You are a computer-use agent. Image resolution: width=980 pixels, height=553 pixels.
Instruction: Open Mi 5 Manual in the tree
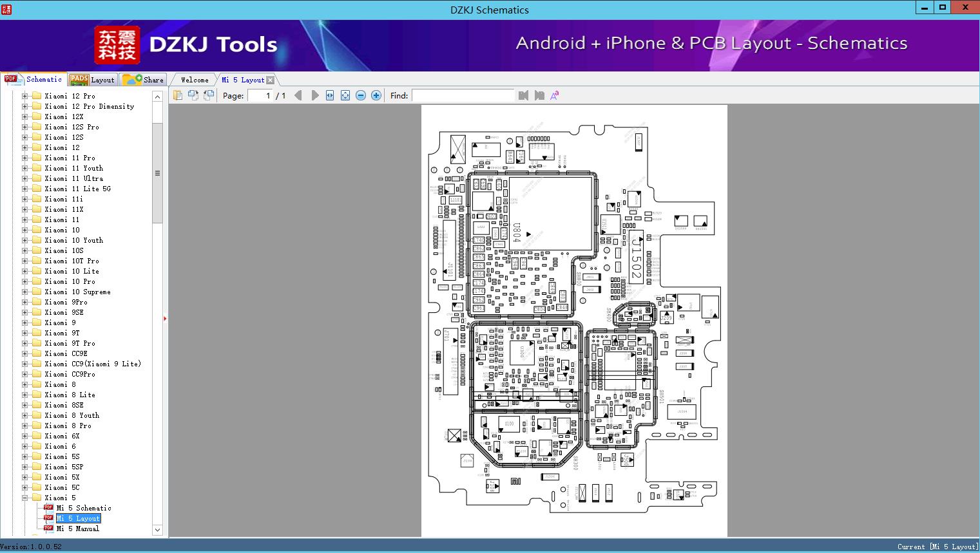(78, 529)
